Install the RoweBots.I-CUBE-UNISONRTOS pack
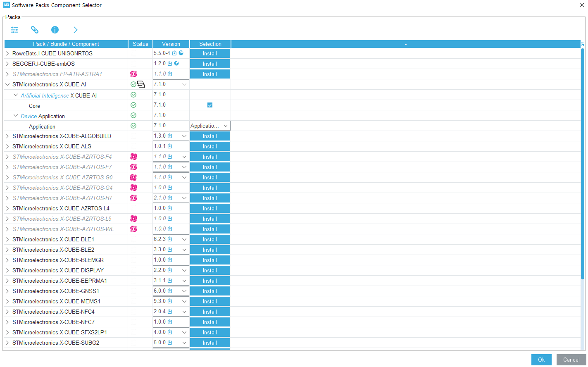Viewport: 588px width, 367px height. 210,53
